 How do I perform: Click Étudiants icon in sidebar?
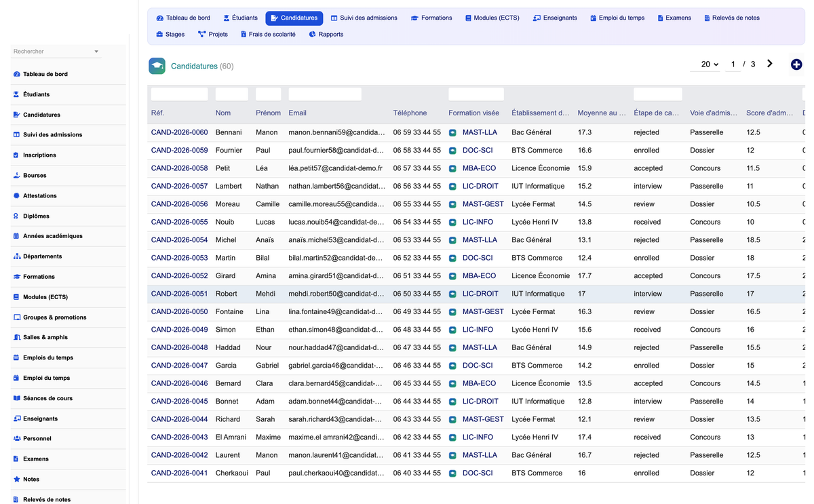[17, 94]
